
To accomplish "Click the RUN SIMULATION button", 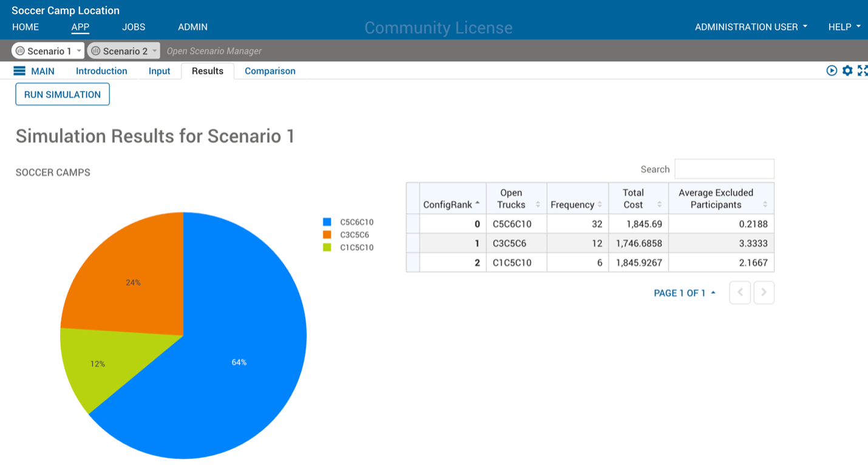I will click(x=63, y=94).
